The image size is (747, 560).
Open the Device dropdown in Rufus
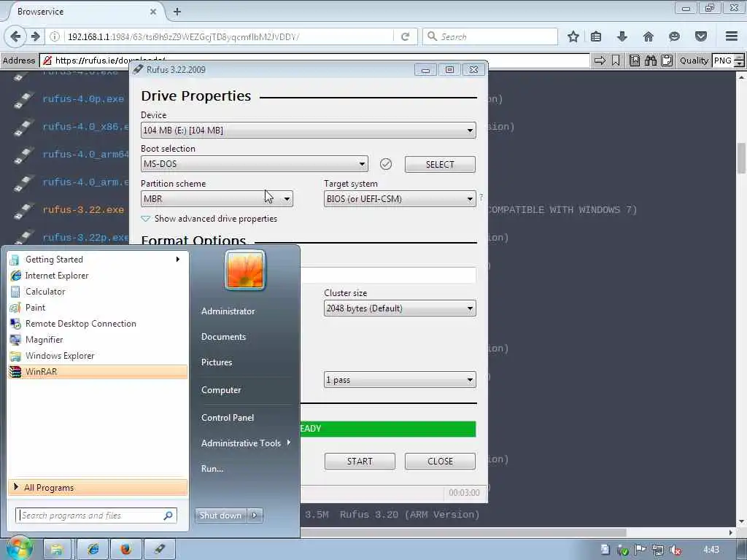(309, 130)
